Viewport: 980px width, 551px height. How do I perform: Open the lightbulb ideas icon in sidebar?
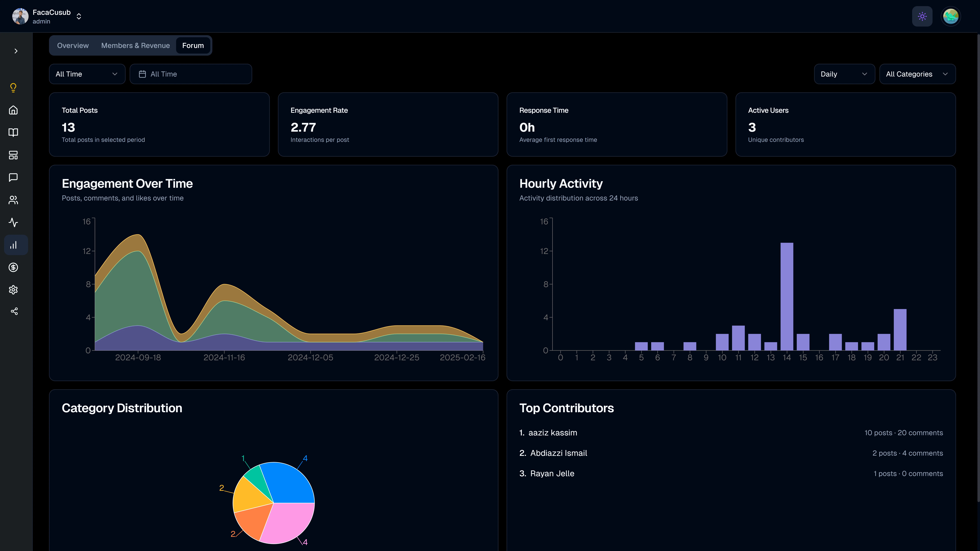click(x=13, y=88)
